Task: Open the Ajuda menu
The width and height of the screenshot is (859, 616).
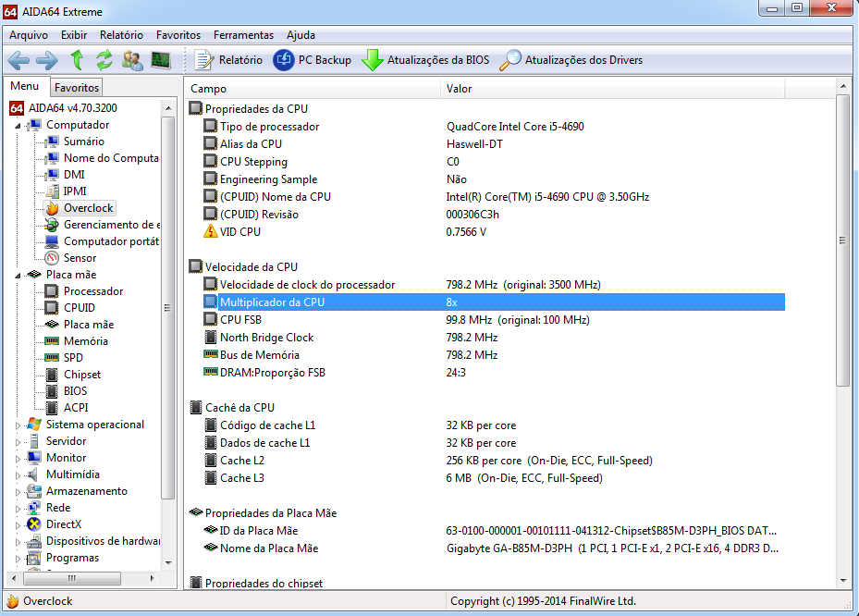Action: click(x=301, y=35)
